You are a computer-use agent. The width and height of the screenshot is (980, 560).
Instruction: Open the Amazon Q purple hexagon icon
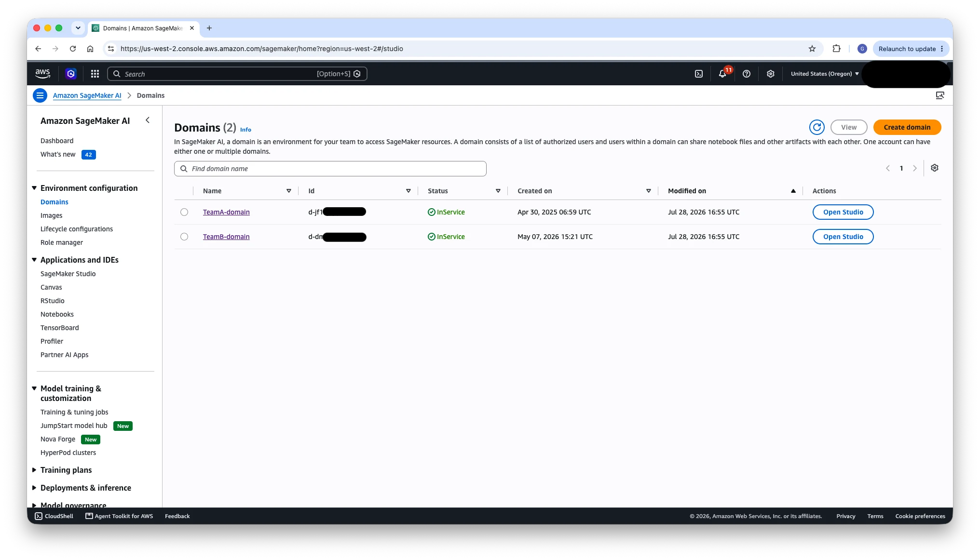pos(71,74)
